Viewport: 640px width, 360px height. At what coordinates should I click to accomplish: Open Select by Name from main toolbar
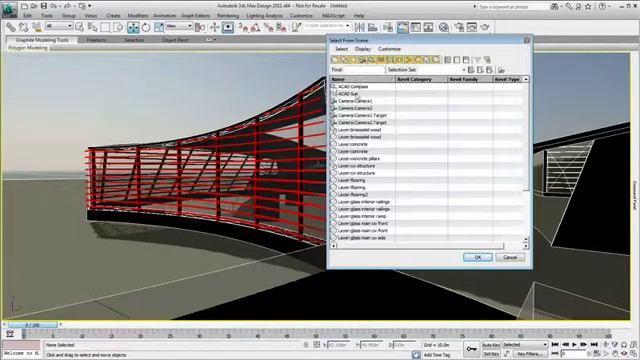tap(92, 27)
